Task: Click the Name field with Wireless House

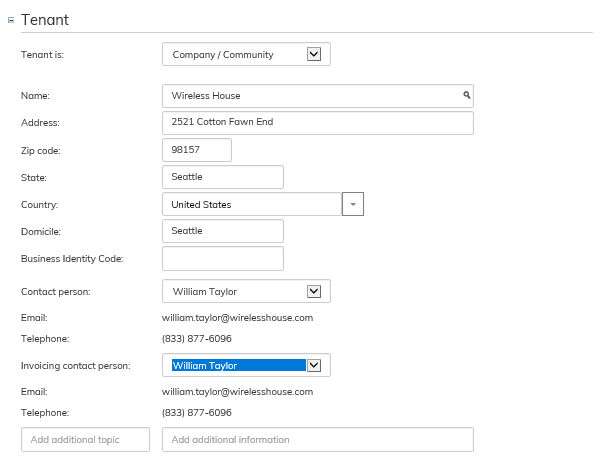Action: click(x=310, y=96)
